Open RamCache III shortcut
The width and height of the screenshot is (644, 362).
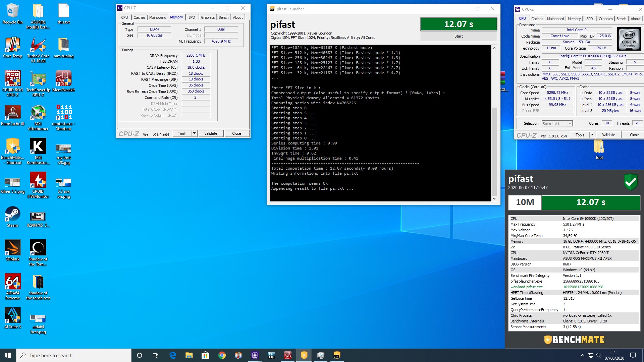point(13,115)
